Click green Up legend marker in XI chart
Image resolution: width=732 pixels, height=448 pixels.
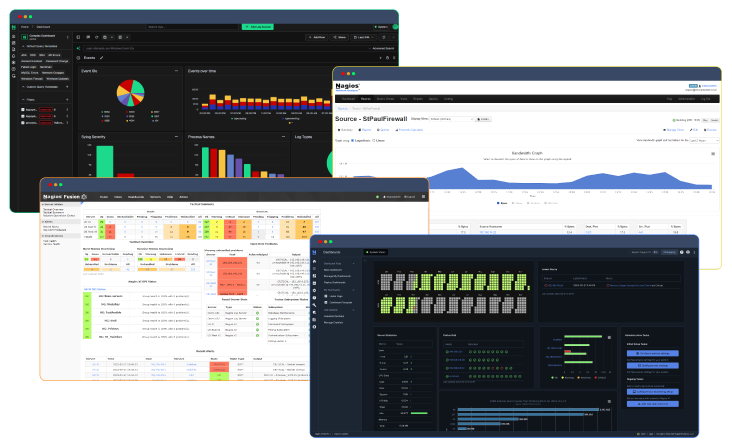click(552, 378)
